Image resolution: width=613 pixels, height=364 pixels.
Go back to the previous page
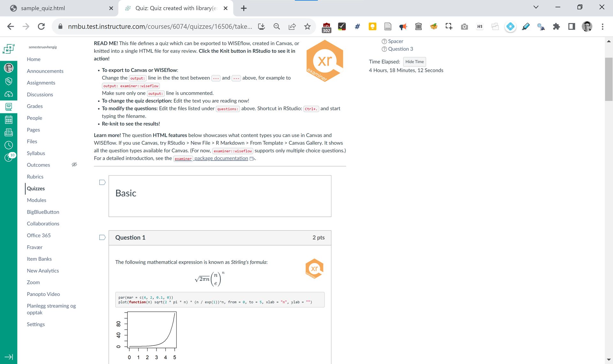pyautogui.click(x=11, y=27)
